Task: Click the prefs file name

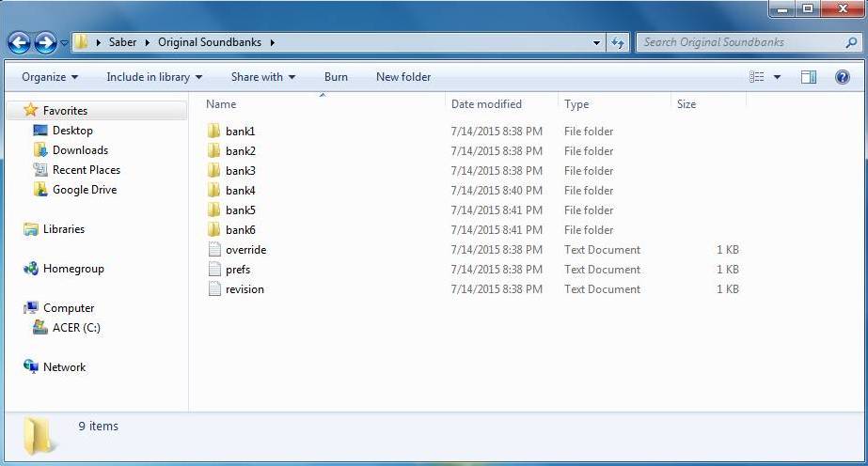Action: tap(238, 270)
